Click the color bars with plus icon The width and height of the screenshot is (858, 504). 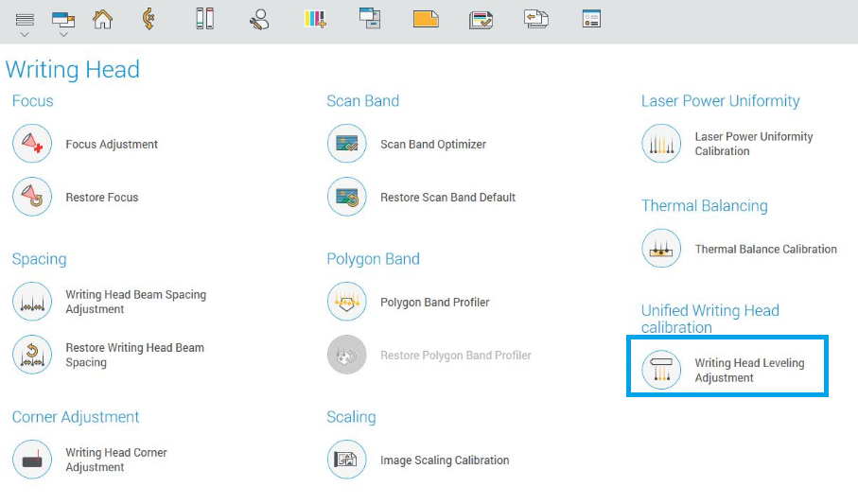point(315,19)
